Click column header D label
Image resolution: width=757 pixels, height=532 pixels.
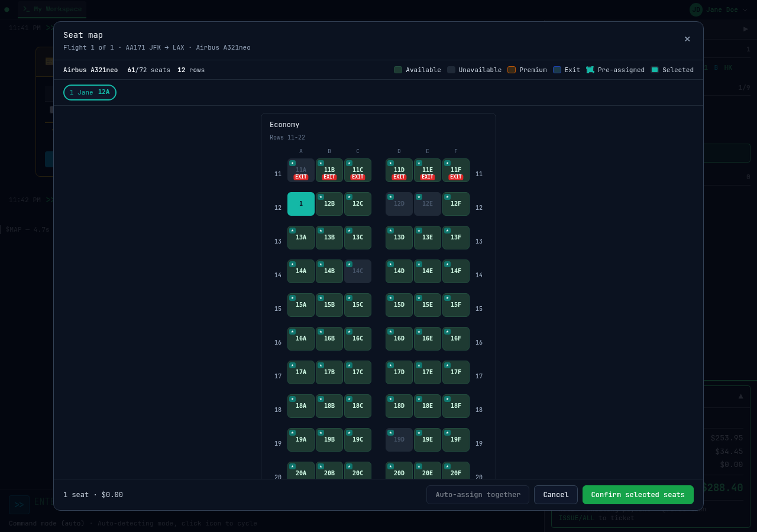click(399, 151)
